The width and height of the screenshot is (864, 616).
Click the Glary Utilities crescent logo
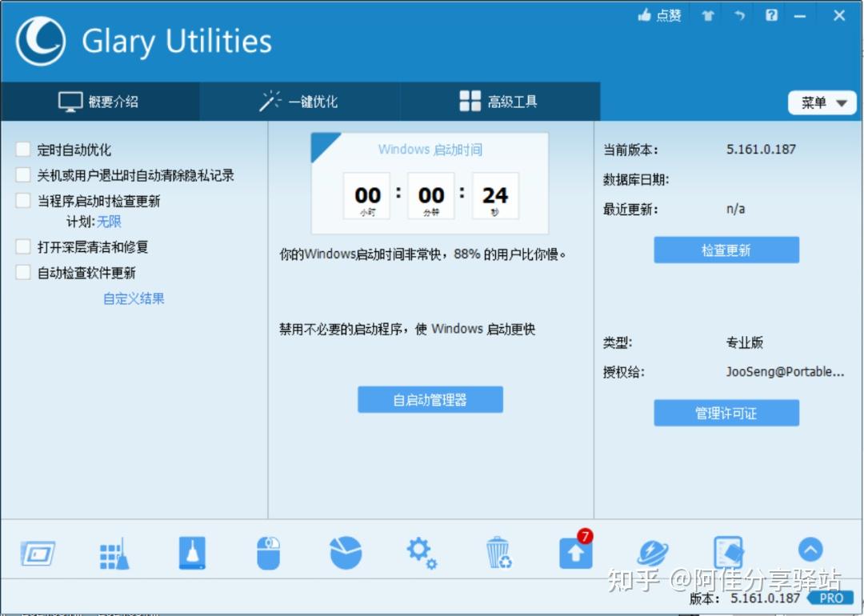pyautogui.click(x=40, y=42)
